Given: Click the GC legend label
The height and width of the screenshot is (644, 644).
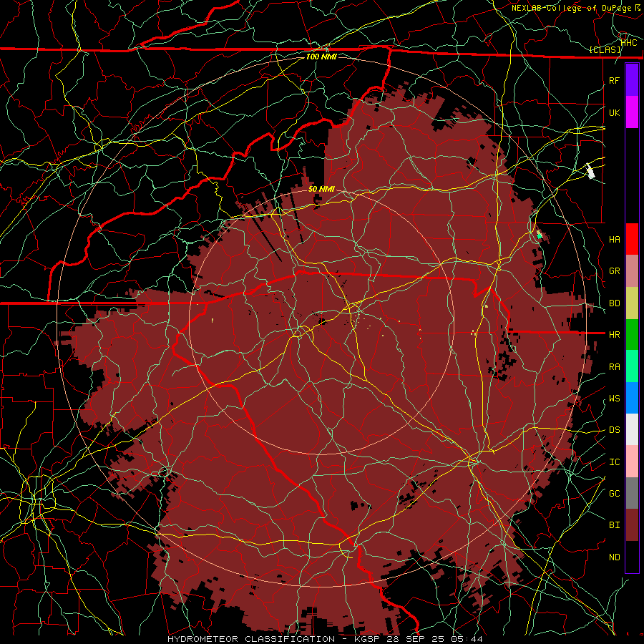Looking at the screenshot, I should click(x=614, y=494).
